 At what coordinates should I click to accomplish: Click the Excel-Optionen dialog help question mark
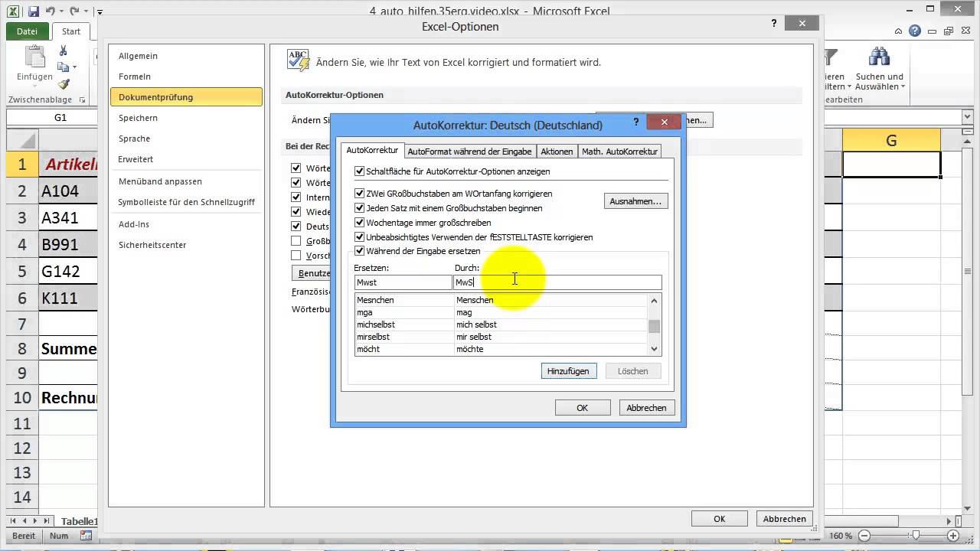pyautogui.click(x=776, y=24)
